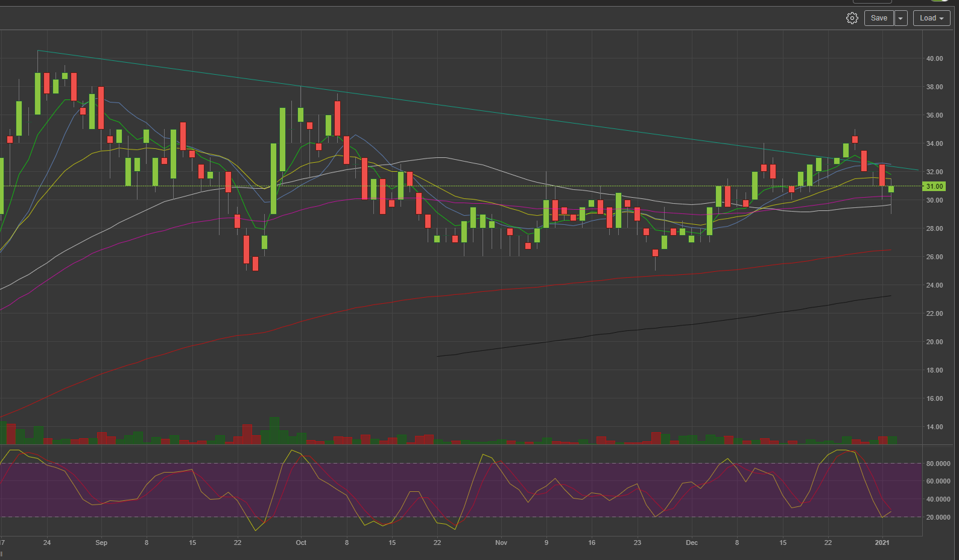
Task: Click the 34.00 price axis label
Action: 934,143
